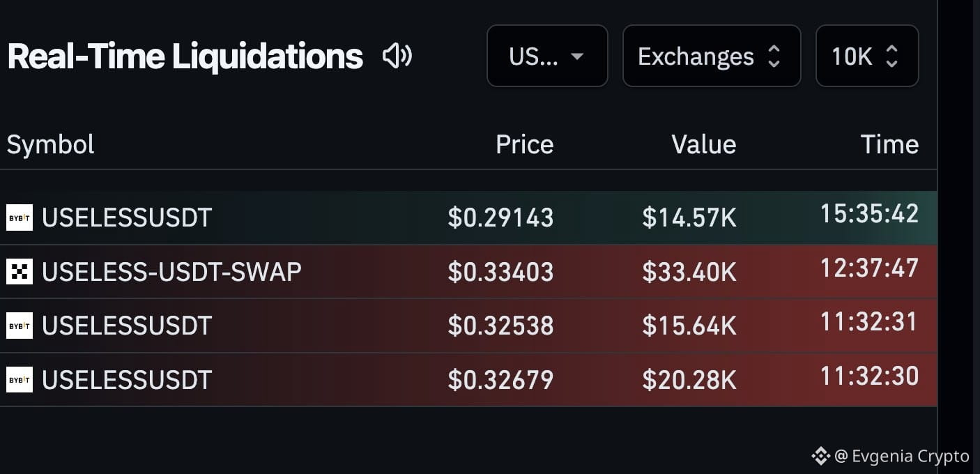The height and width of the screenshot is (474, 980).
Task: Open the USELESS-USDT-SWAP symbol link
Action: (x=171, y=271)
